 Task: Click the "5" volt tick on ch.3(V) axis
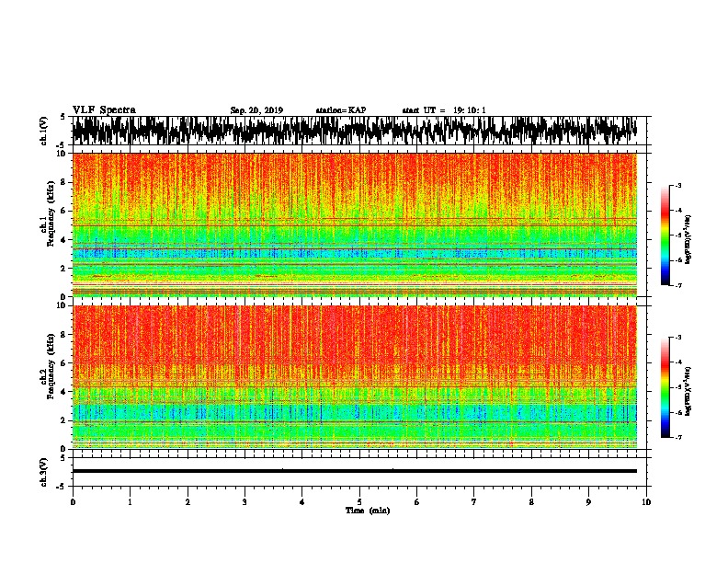point(63,458)
